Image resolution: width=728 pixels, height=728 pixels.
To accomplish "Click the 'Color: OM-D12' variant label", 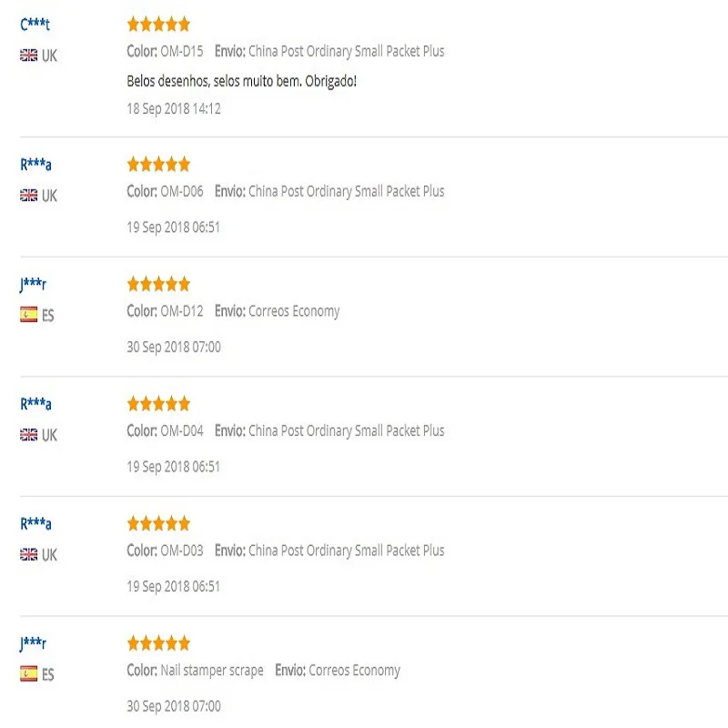I will [x=165, y=310].
